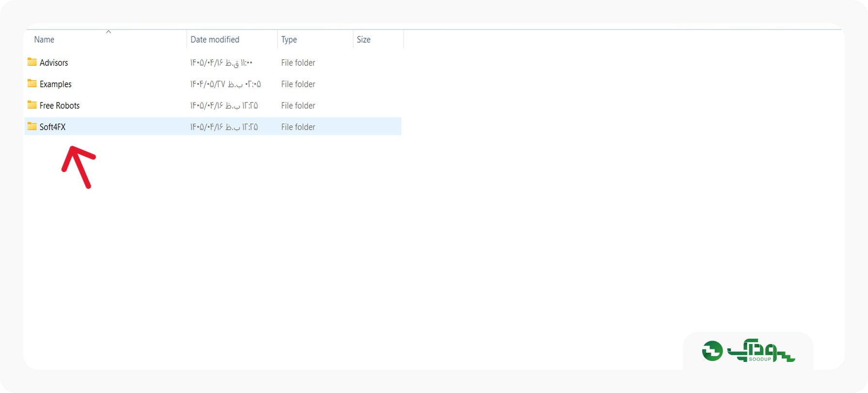
Task: Sort files by Name column header
Action: pos(44,40)
